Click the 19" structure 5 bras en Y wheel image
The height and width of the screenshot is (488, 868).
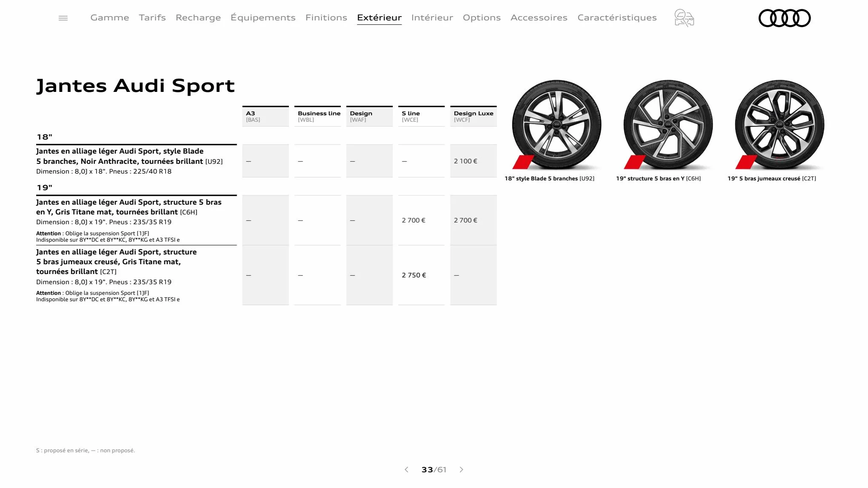[x=668, y=125]
